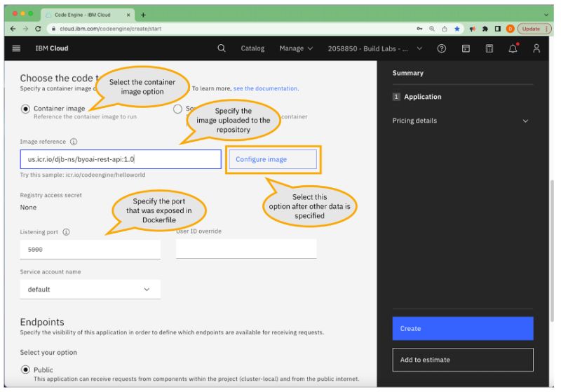Click the orange Chrome profile avatar
Viewport: 561px width, 392px height.
(511, 29)
